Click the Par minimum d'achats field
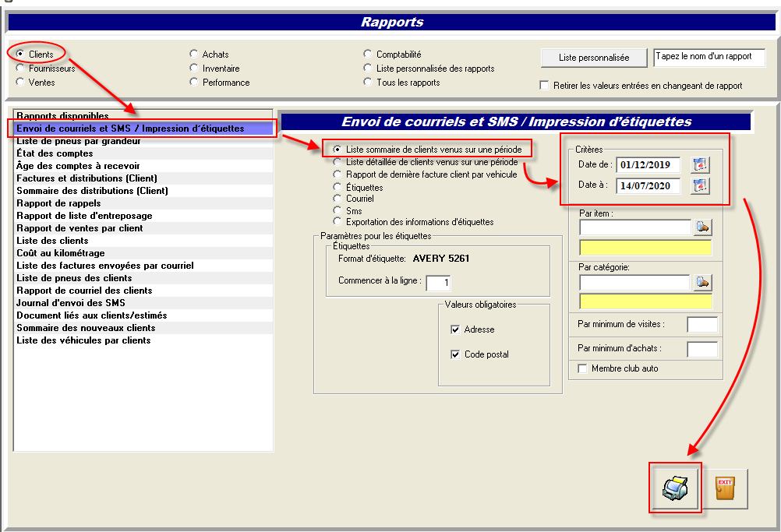The width and height of the screenshot is (781, 532). pyautogui.click(x=702, y=350)
